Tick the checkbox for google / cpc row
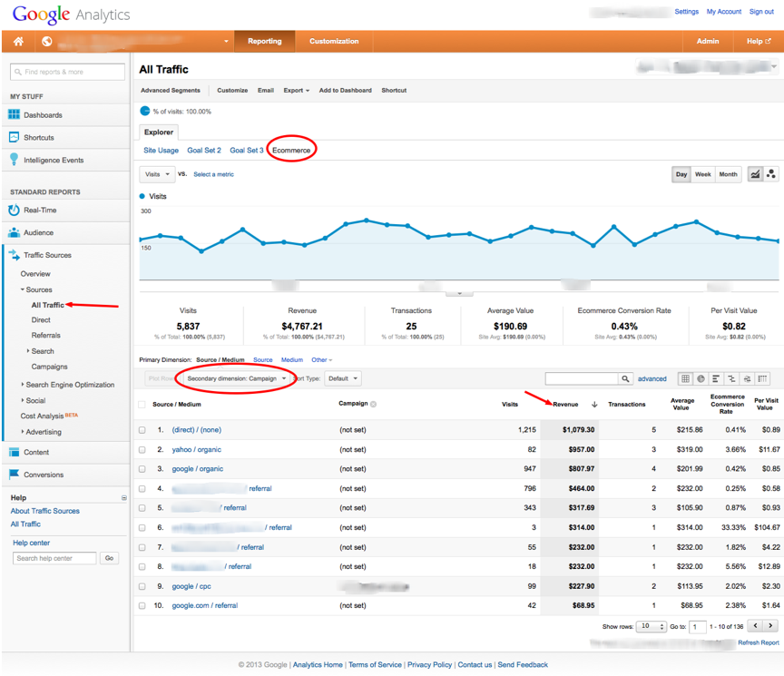Image resolution: width=784 pixels, height=676 pixels. pyautogui.click(x=142, y=586)
